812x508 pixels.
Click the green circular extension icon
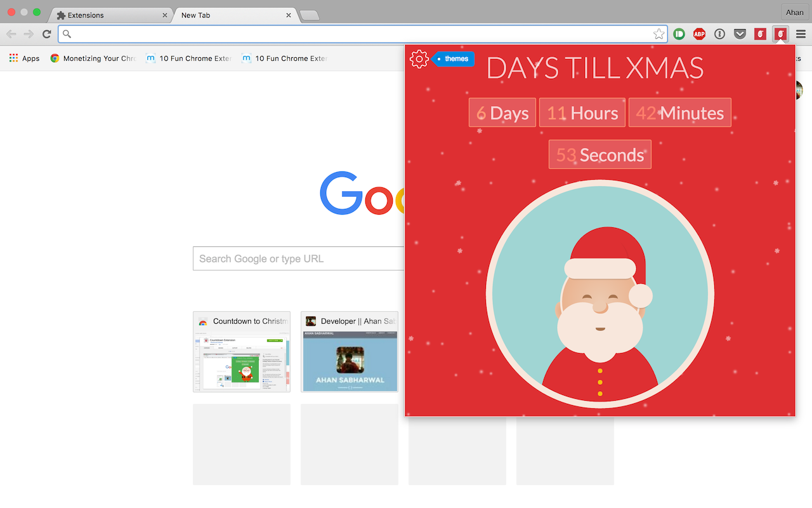[x=679, y=34]
